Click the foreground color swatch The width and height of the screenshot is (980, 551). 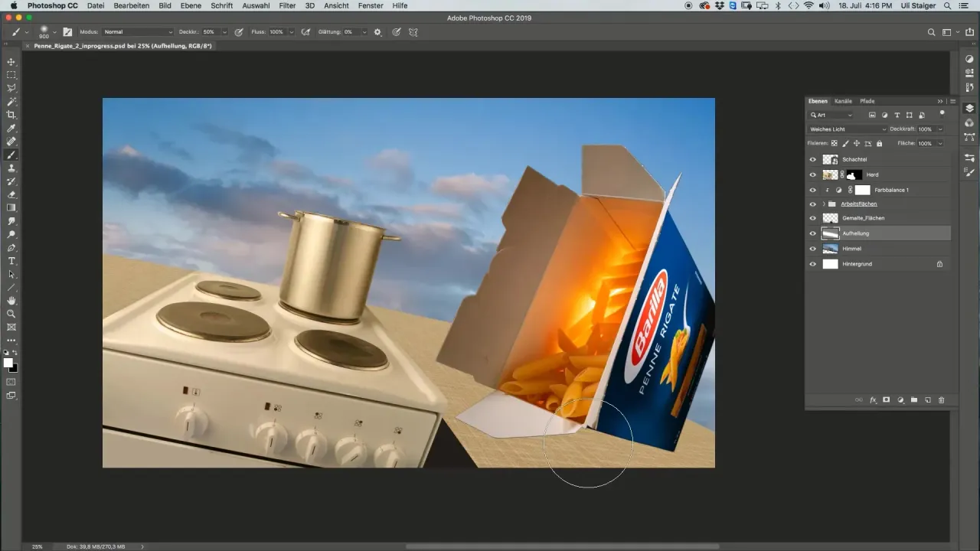click(x=8, y=363)
